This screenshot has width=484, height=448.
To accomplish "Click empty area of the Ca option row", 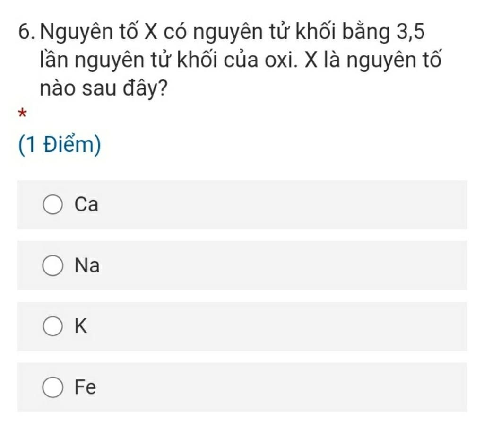I will (278, 204).
